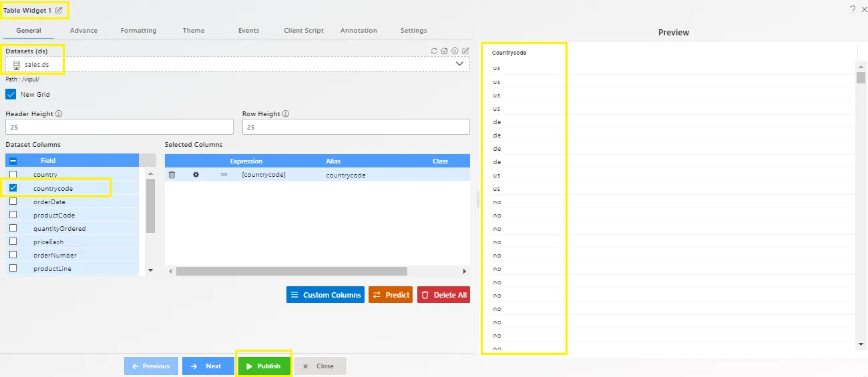Click the Custom Columns button

(325, 295)
